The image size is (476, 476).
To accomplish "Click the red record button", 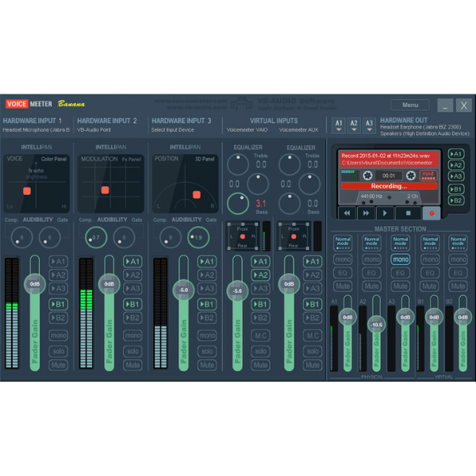I will click(432, 213).
